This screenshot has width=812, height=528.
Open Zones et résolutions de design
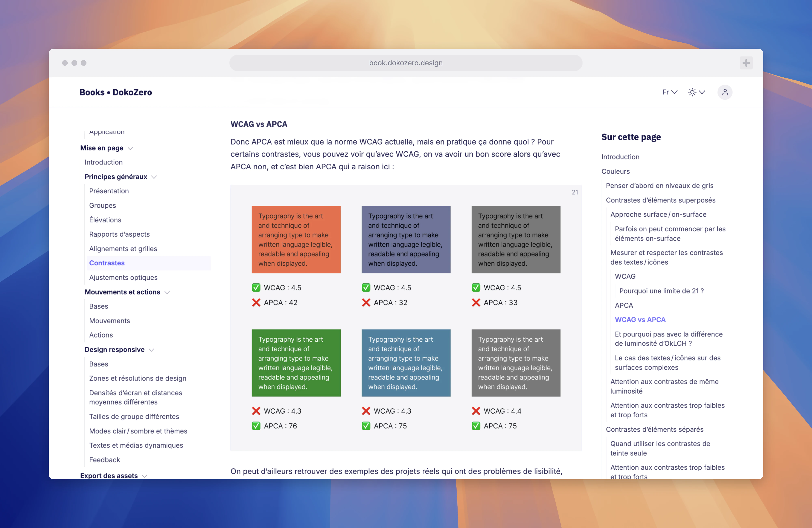pyautogui.click(x=137, y=378)
